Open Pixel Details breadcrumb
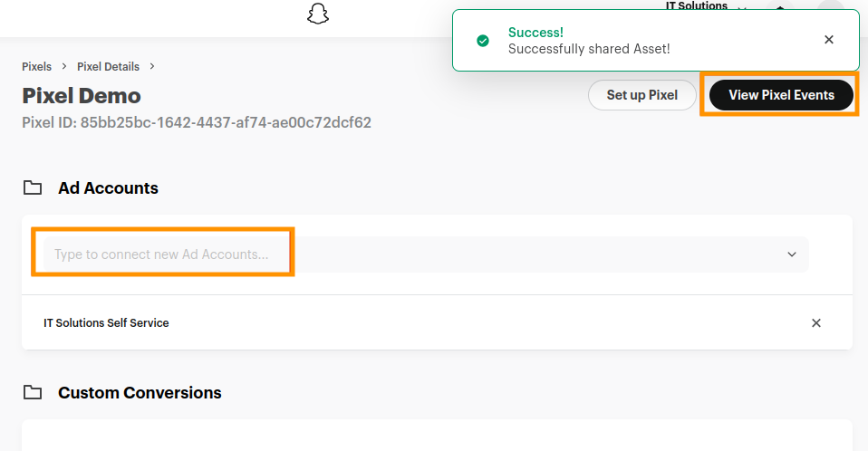868x451 pixels. tap(109, 67)
